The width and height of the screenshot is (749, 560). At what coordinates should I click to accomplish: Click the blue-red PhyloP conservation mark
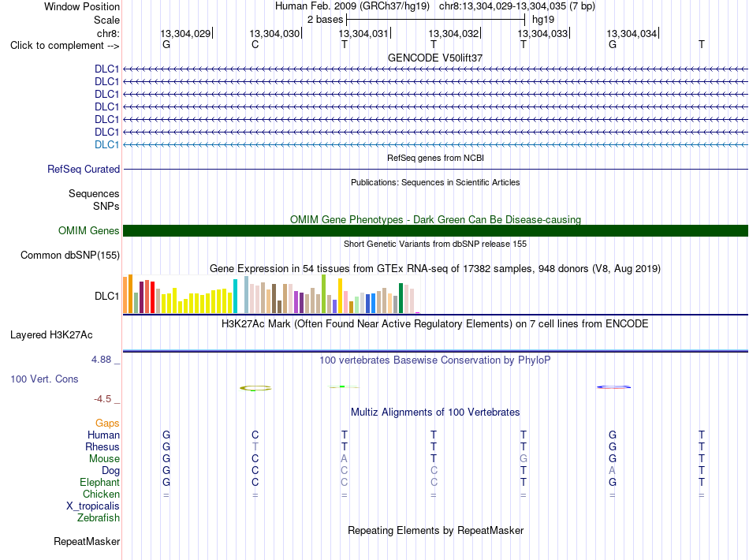click(613, 387)
